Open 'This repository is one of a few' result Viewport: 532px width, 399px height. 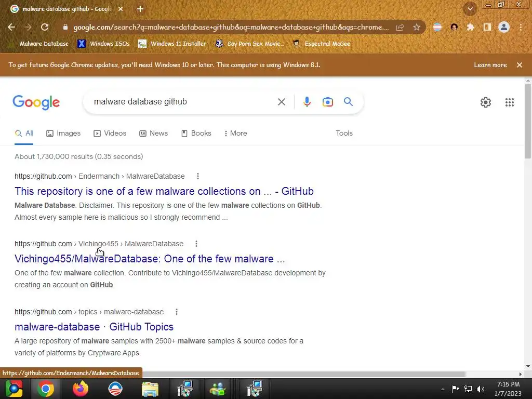[164, 191]
